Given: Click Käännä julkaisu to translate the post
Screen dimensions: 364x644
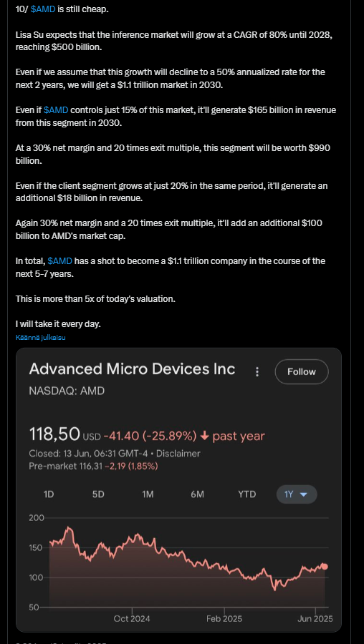Looking at the screenshot, I should click(41, 338).
